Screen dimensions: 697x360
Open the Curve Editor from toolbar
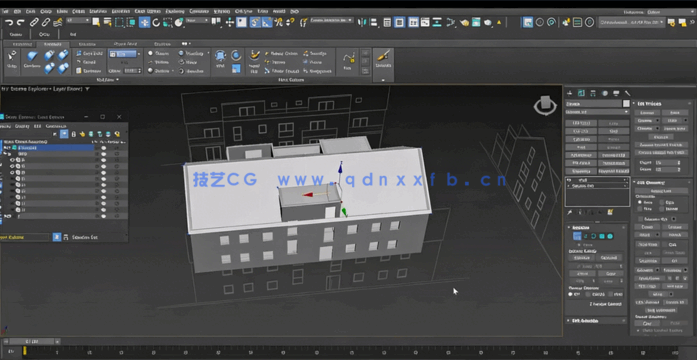pyautogui.click(x=425, y=22)
